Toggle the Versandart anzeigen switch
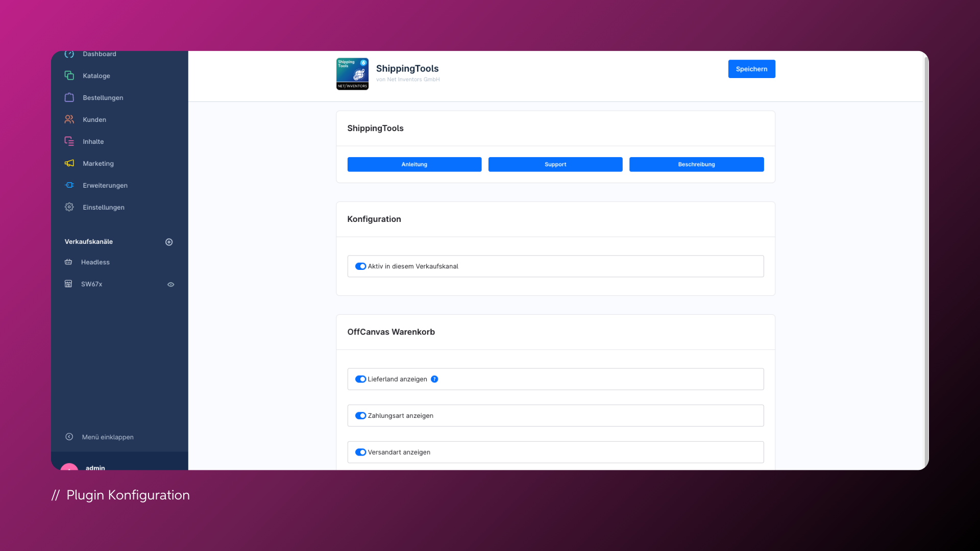 [x=360, y=452]
